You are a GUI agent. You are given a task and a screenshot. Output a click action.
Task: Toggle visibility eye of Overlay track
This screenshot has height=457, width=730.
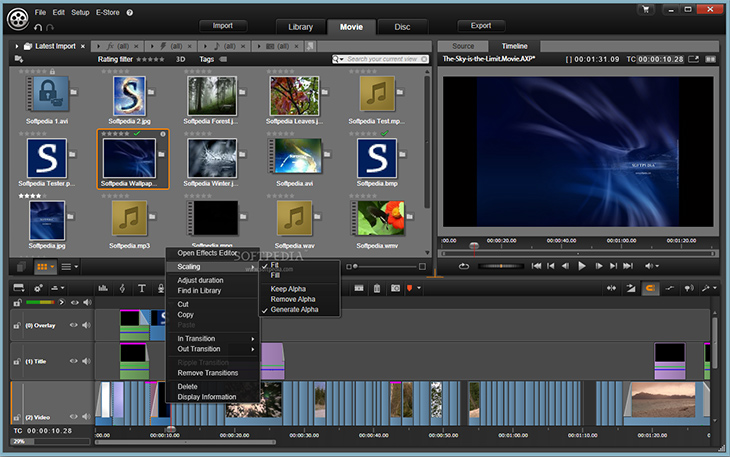pos(73,325)
